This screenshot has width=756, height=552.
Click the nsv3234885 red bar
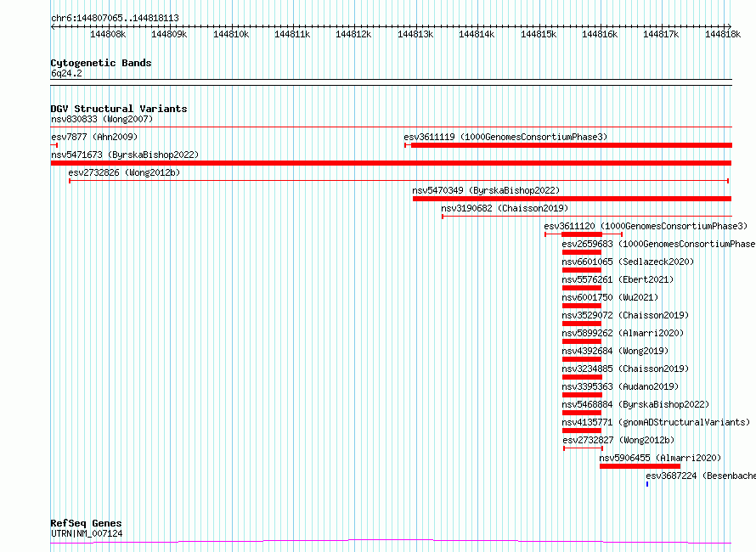pyautogui.click(x=582, y=377)
